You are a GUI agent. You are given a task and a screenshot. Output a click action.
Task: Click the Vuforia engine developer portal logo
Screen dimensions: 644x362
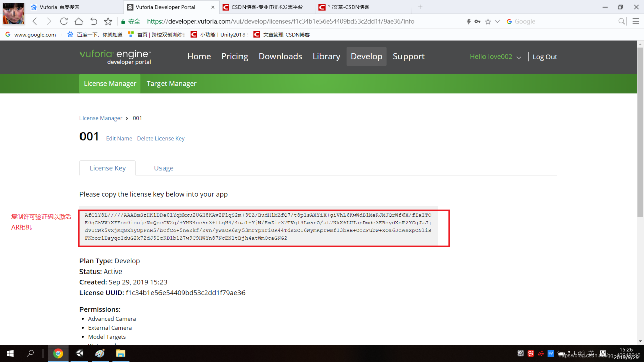click(115, 57)
